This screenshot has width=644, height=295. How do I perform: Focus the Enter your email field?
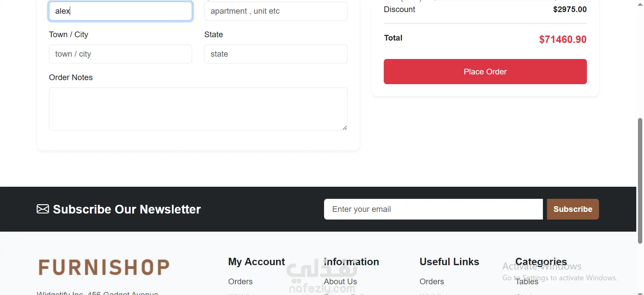[x=433, y=209]
